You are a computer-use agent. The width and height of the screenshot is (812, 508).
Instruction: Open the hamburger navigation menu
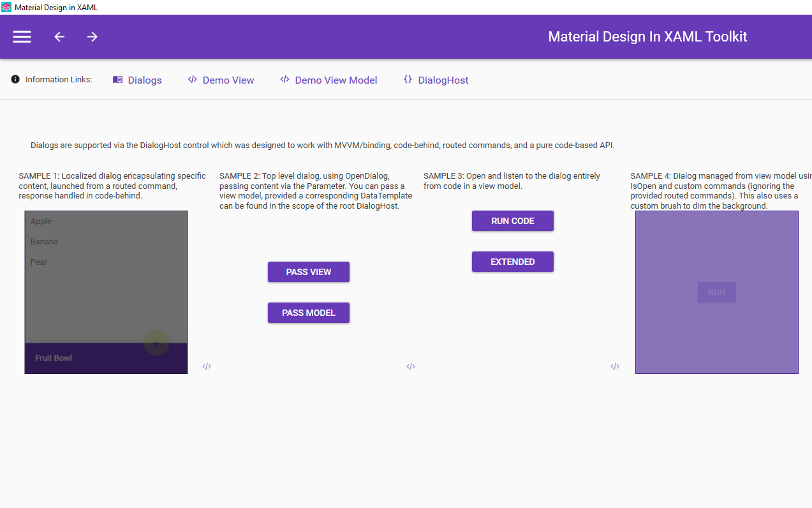pos(22,37)
